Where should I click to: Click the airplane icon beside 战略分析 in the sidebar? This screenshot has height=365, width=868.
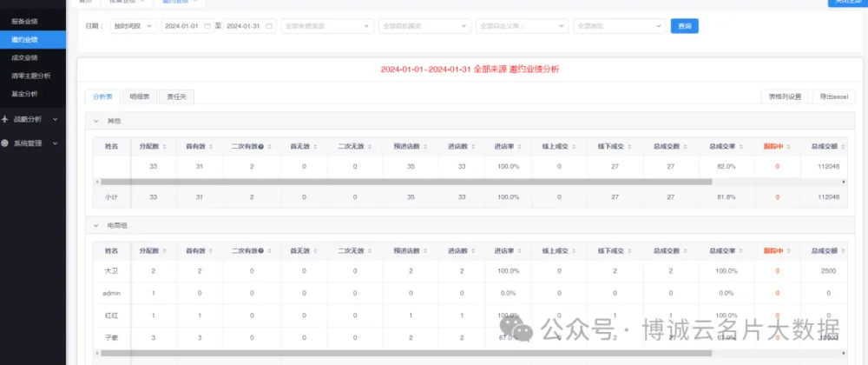click(6, 119)
